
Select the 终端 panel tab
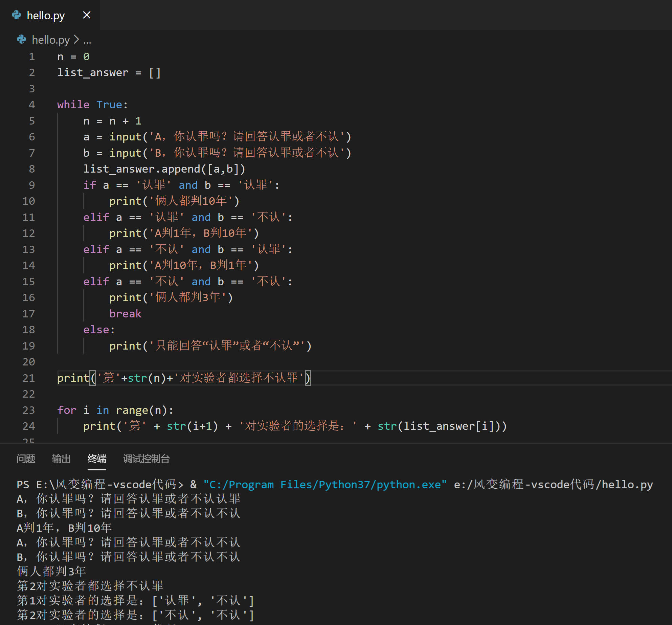[x=96, y=459]
